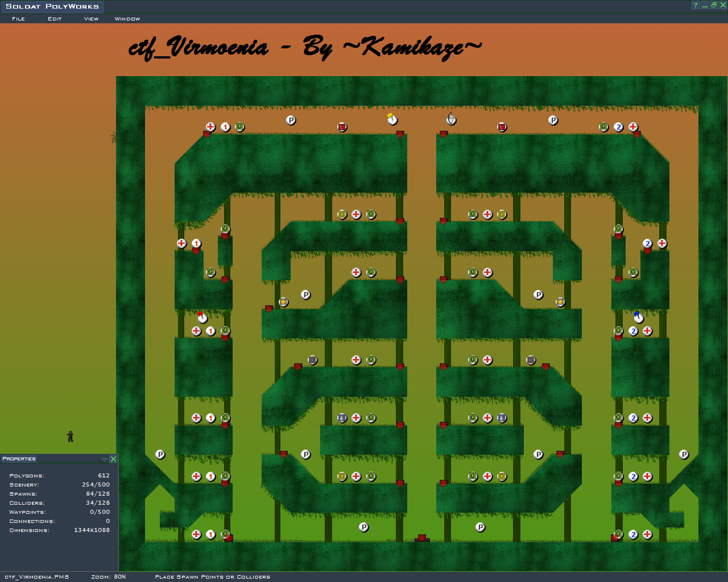The width and height of the screenshot is (728, 582).
Task: Click the Zoom 80% status indicator
Action: (109, 577)
